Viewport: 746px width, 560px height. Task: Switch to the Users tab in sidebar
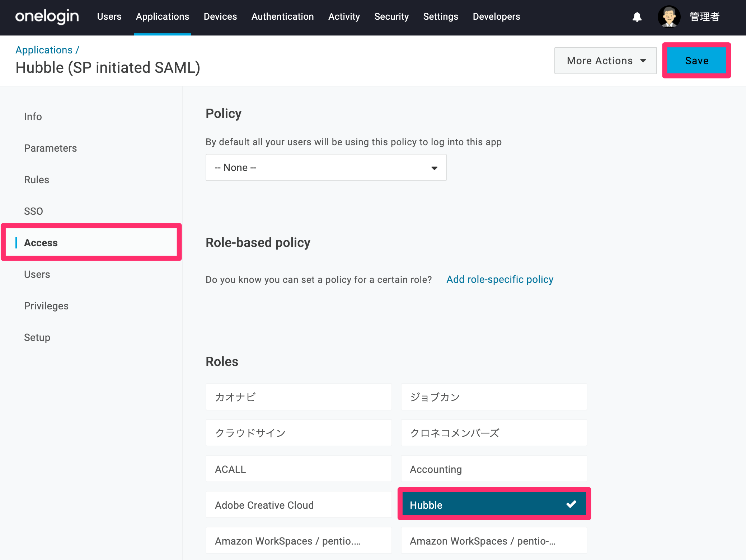point(37,274)
